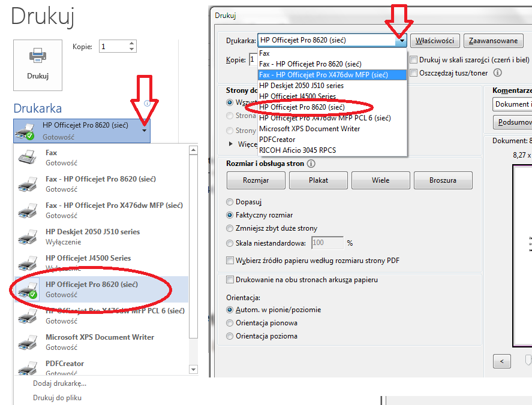Click the large Drukuj print button
Screen dimensions: 532x405
coord(38,65)
